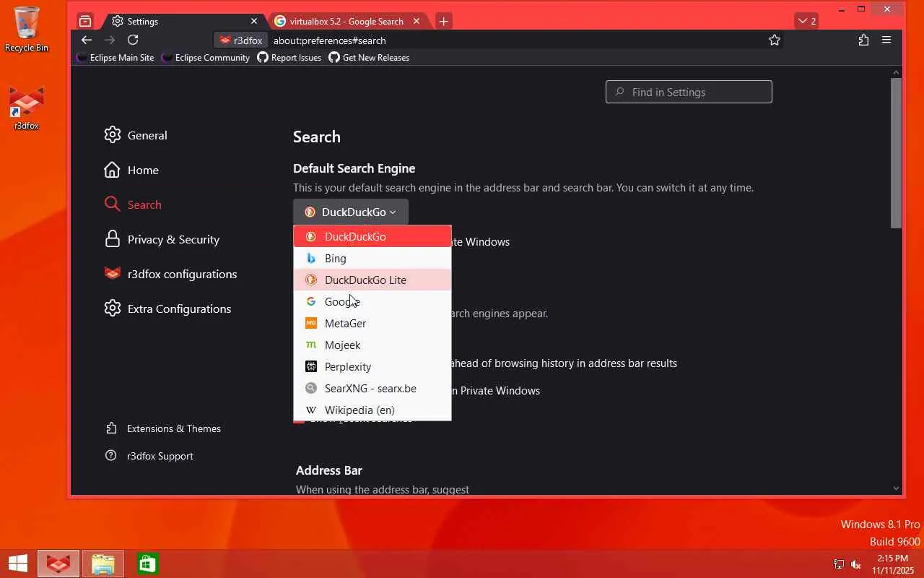The height and width of the screenshot is (578, 924).
Task: Click the scrollbar down arrow
Action: click(896, 488)
